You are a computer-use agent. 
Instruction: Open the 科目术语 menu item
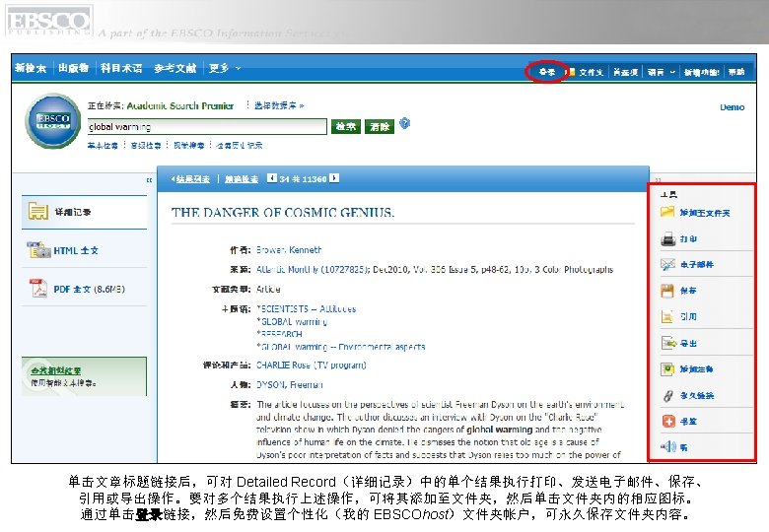coord(121,68)
